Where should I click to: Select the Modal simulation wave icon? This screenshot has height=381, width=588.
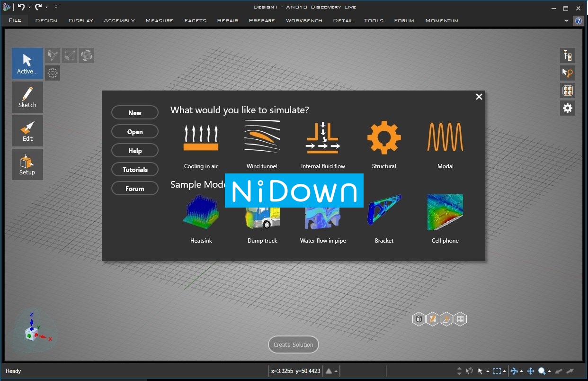click(x=445, y=137)
